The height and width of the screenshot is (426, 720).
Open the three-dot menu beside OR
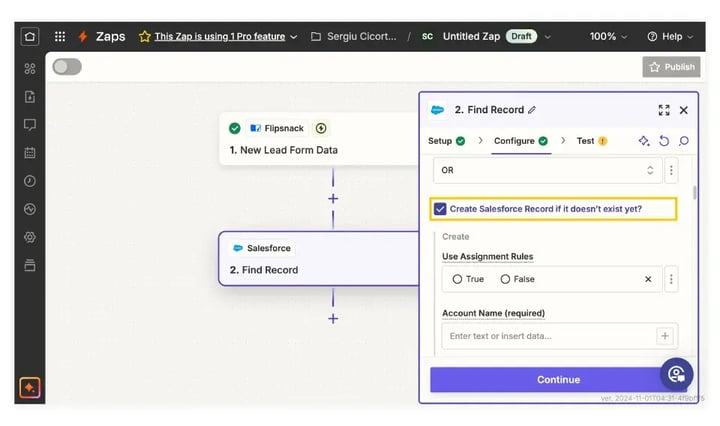[x=671, y=170]
